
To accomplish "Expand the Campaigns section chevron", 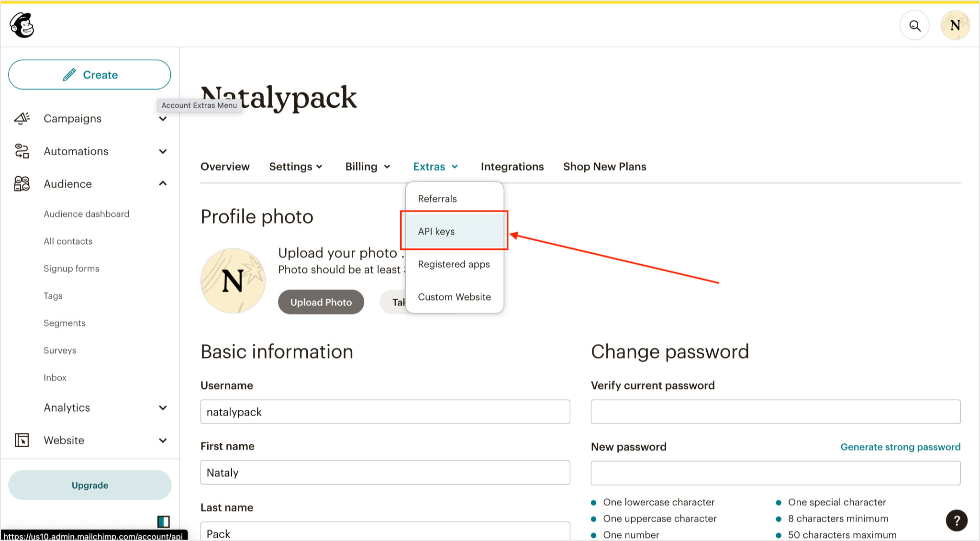I will coord(163,119).
